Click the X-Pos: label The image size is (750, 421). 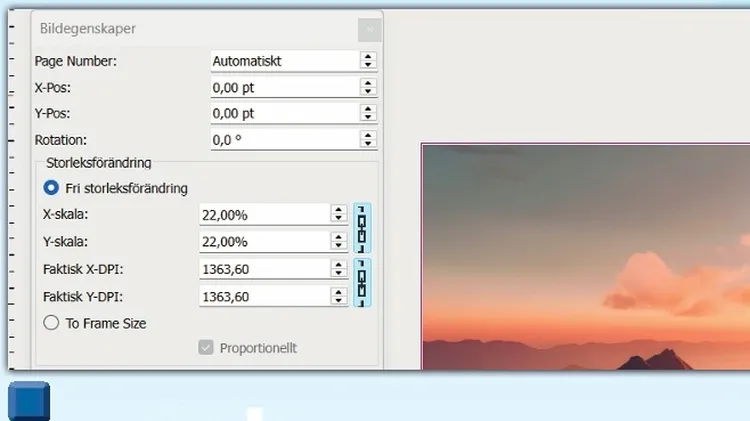(x=53, y=88)
